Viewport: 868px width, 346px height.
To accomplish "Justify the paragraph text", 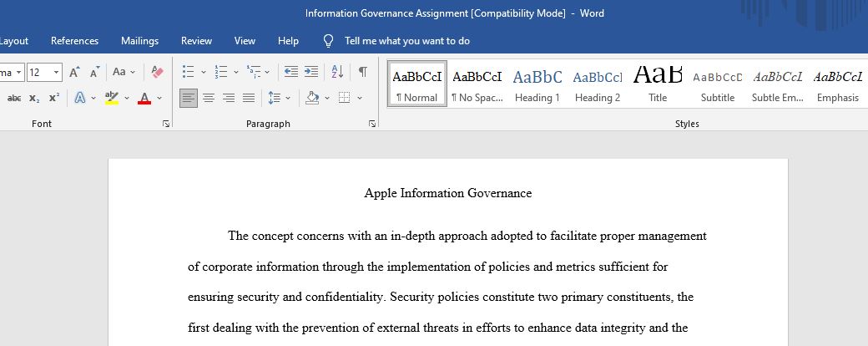I will (249, 98).
